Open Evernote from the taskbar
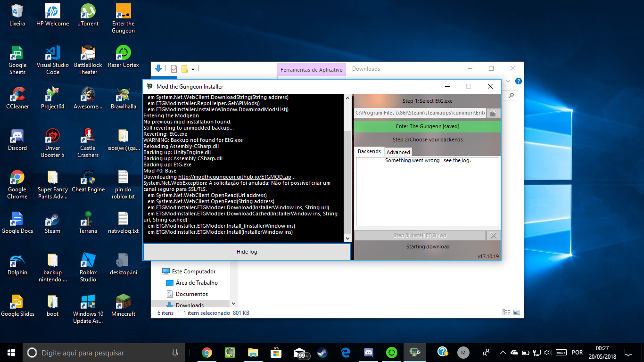Screen dimensions: 644x362 [x=230, y=352]
